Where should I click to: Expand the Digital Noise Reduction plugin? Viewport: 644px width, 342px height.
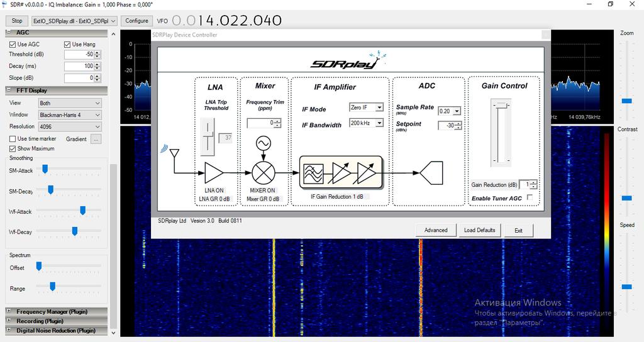9,330
